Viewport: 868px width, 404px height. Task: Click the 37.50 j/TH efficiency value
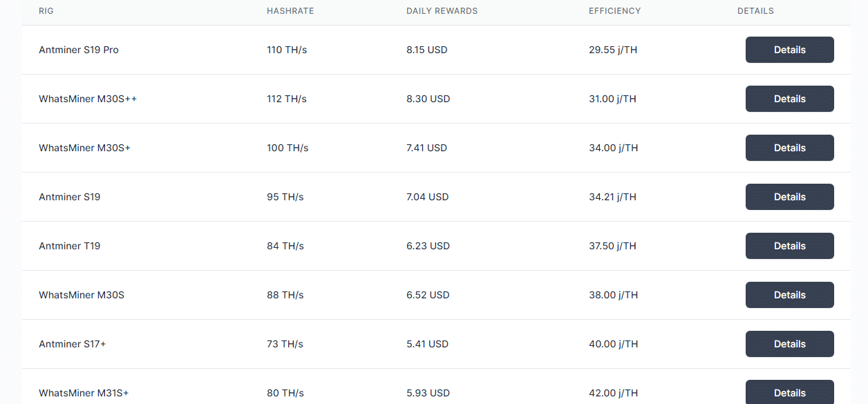coord(613,246)
